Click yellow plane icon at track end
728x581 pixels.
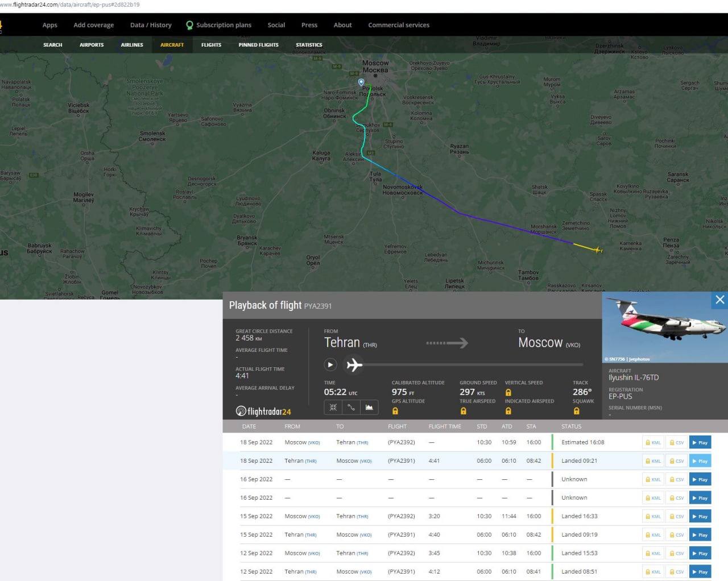tap(598, 250)
